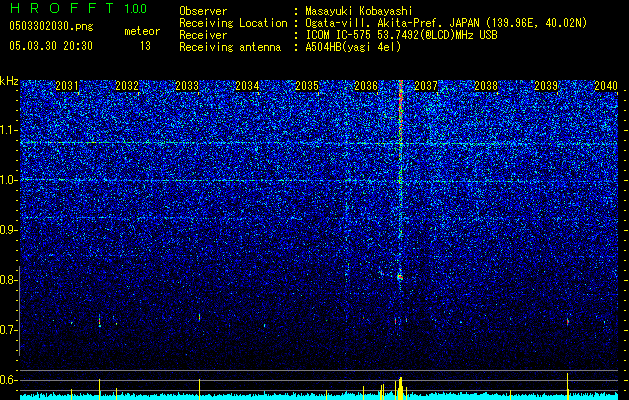Click the meteor label
629x400 pixels.
142,31
